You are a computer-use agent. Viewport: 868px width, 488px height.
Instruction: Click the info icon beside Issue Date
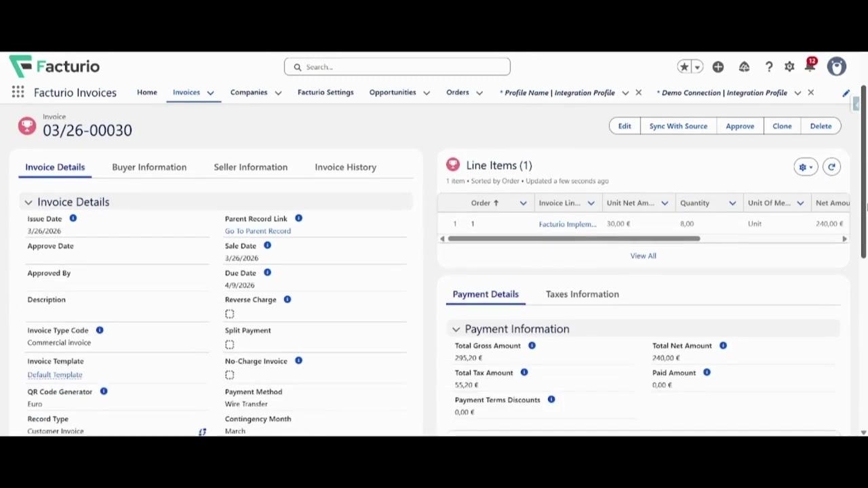pyautogui.click(x=73, y=218)
